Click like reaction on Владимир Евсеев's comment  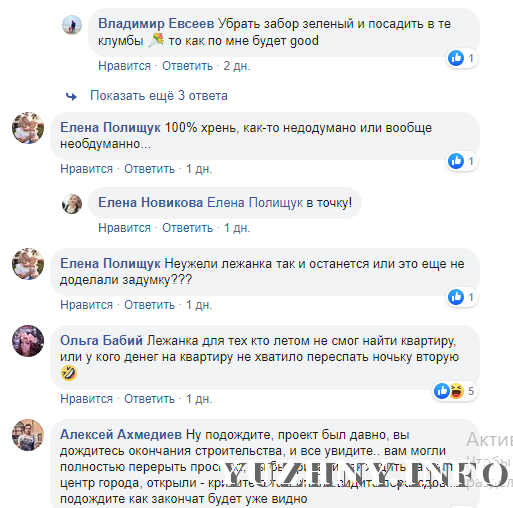click(x=456, y=58)
